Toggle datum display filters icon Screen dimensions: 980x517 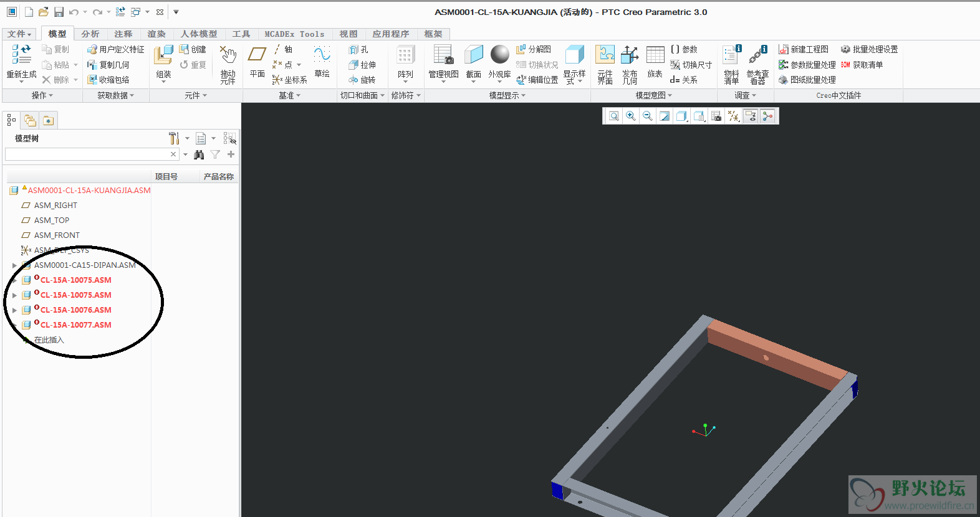[x=734, y=116]
